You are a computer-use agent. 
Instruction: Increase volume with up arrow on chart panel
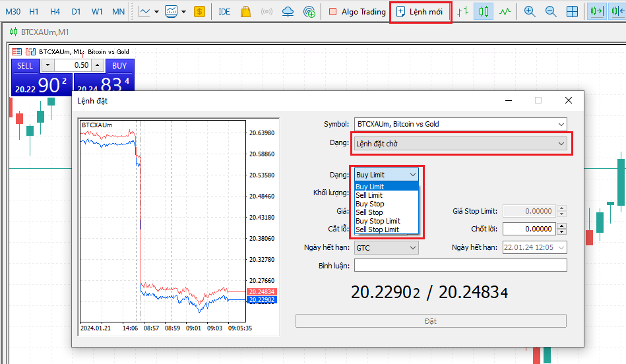[98, 65]
